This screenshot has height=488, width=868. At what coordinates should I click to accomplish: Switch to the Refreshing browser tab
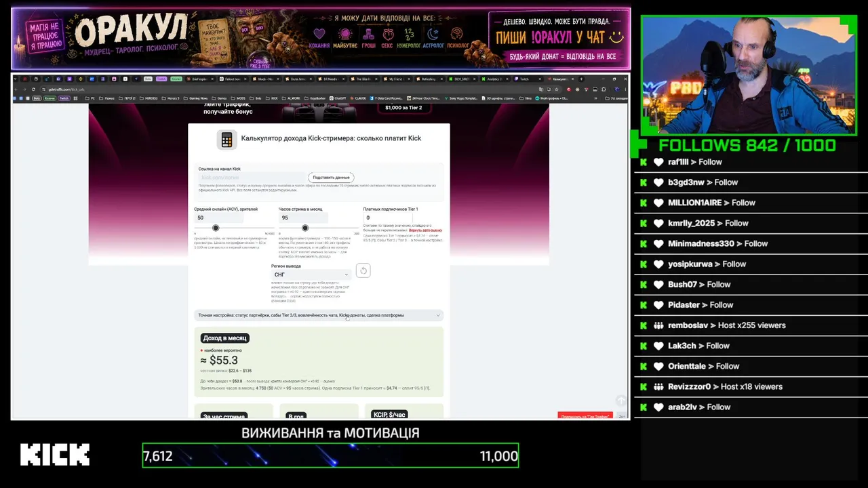pyautogui.click(x=430, y=79)
